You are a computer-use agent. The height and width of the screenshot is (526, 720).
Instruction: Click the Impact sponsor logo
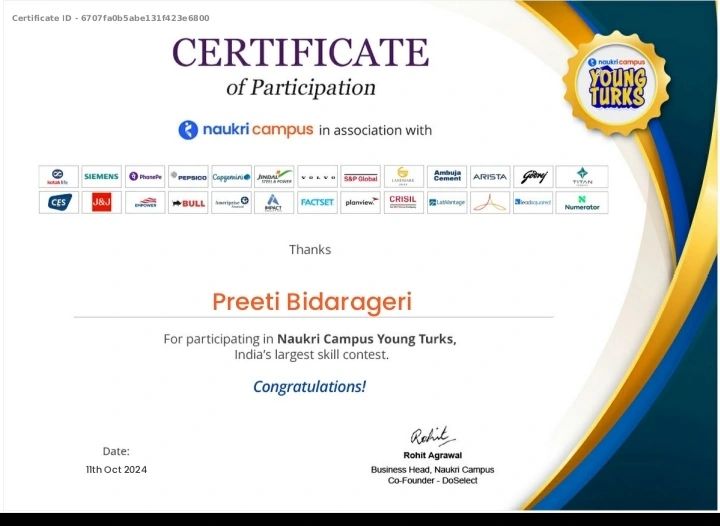point(274,202)
